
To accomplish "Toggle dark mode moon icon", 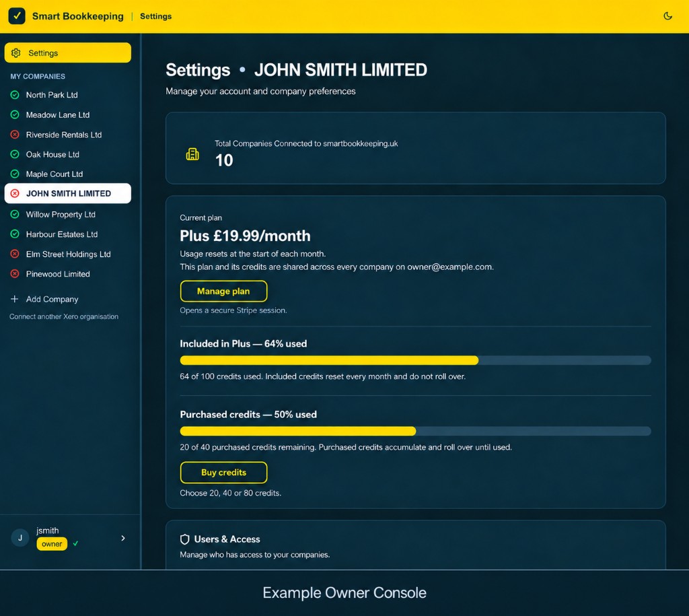I will [667, 16].
